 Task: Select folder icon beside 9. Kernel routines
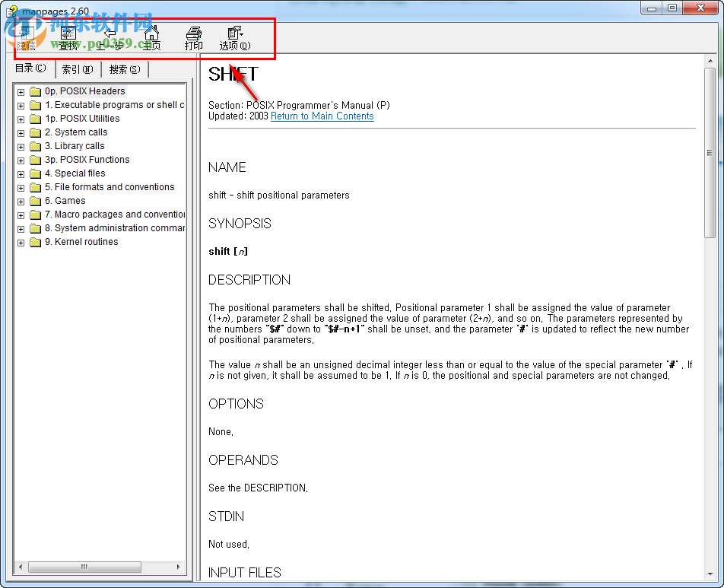(x=36, y=242)
